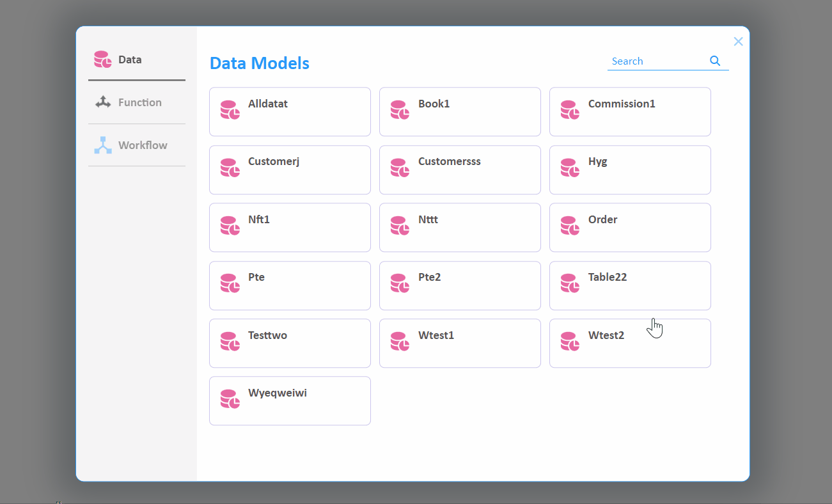Image resolution: width=832 pixels, height=504 pixels.
Task: Click the database icon on Order card
Action: (570, 226)
